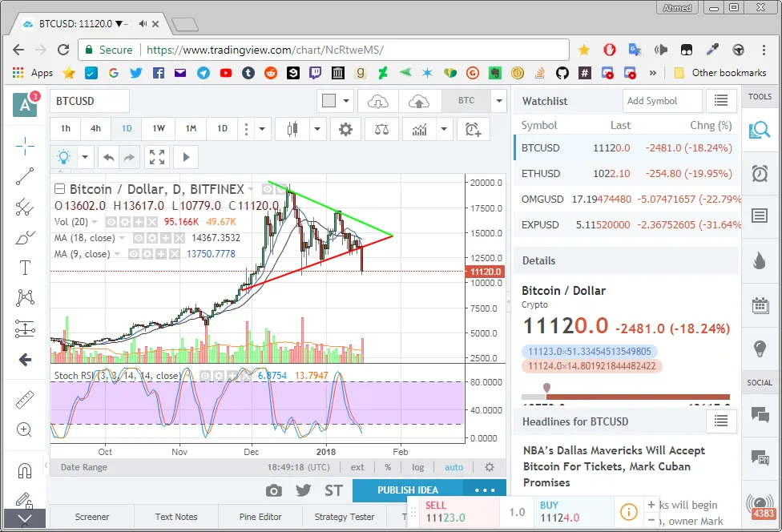
Task: Open the watchlist search icon under TOOLS
Action: 760,130
